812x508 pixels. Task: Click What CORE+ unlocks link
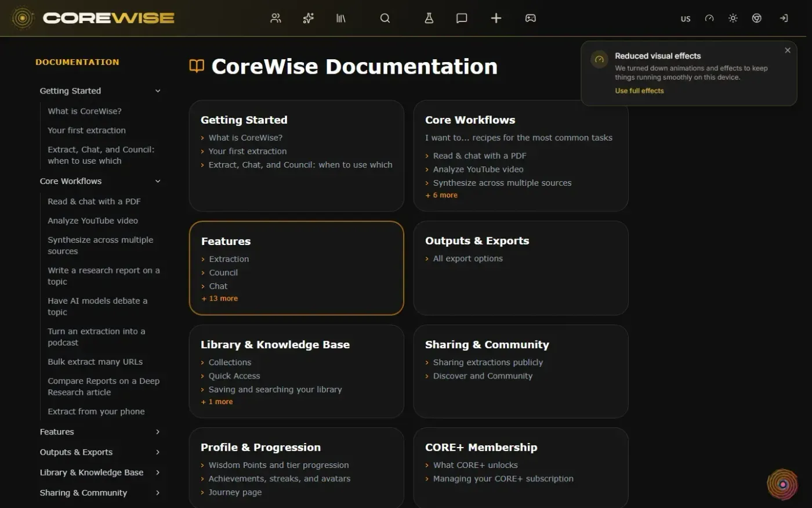[475, 465]
